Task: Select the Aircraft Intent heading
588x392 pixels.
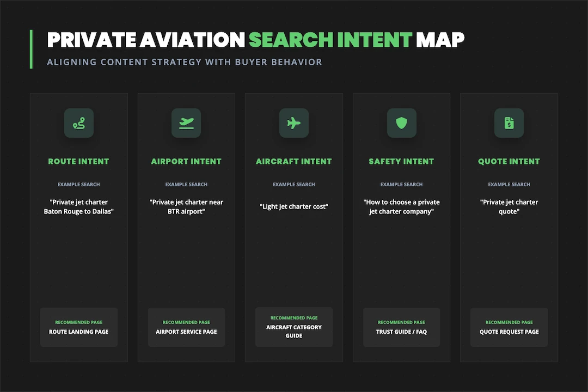Action: [x=294, y=161]
